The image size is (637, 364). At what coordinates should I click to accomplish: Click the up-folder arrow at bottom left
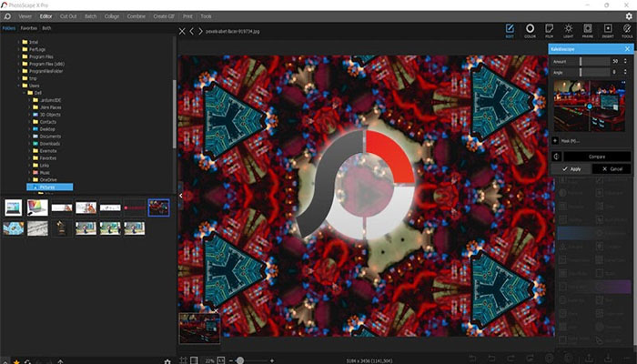pyautogui.click(x=60, y=361)
